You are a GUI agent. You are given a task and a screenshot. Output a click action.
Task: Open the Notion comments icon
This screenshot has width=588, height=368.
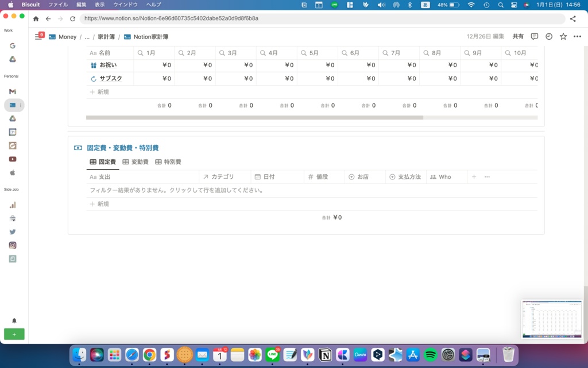pos(535,36)
